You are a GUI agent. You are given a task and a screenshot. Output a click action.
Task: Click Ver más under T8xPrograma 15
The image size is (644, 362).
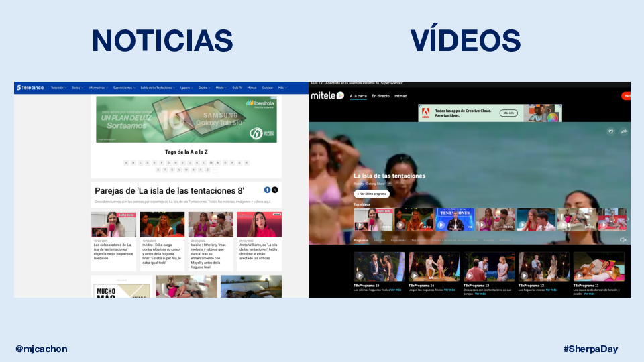pos(396,290)
